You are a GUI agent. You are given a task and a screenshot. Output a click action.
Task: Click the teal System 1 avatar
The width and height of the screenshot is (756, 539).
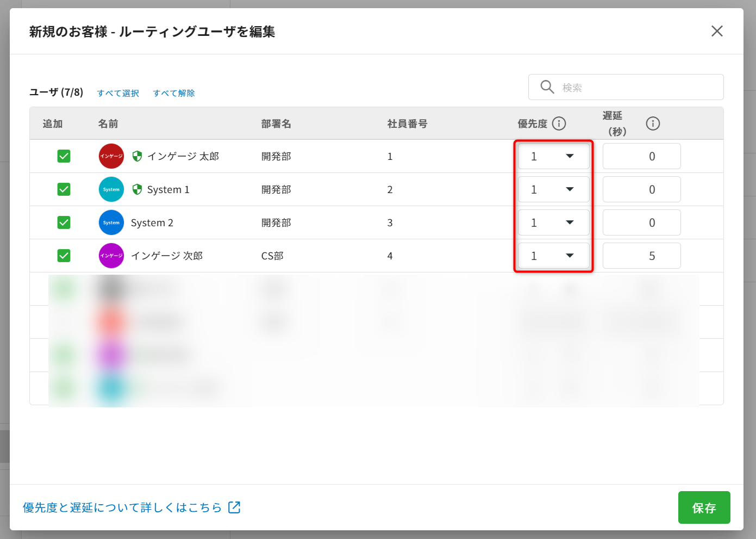tap(111, 189)
